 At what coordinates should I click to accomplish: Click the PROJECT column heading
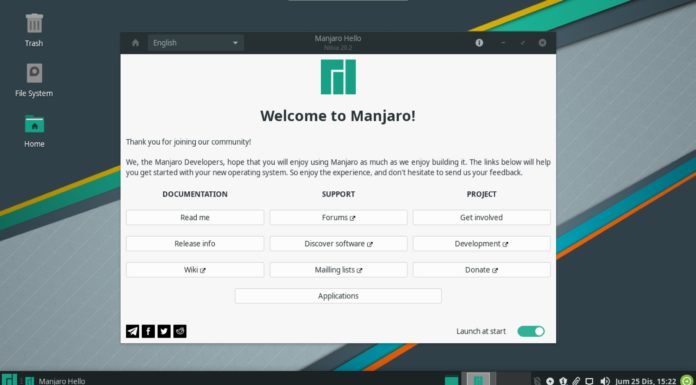tap(482, 194)
